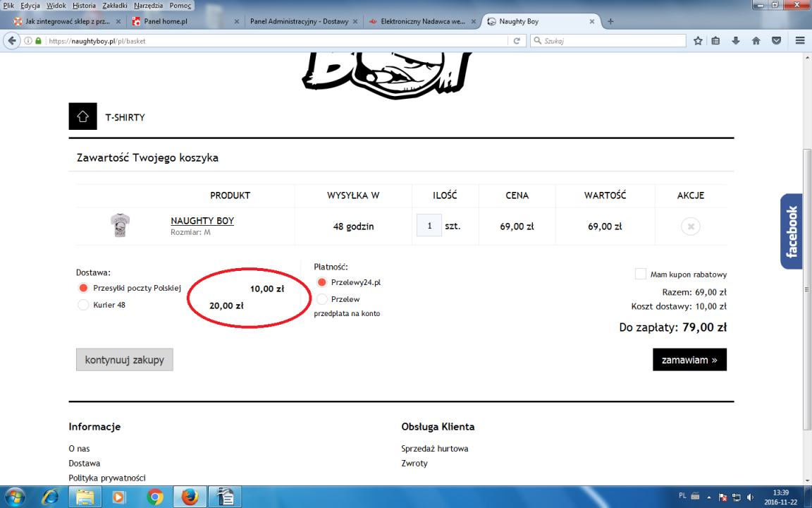This screenshot has width=812, height=508.
Task: Go to the browser home page icon
Action: coord(756,40)
